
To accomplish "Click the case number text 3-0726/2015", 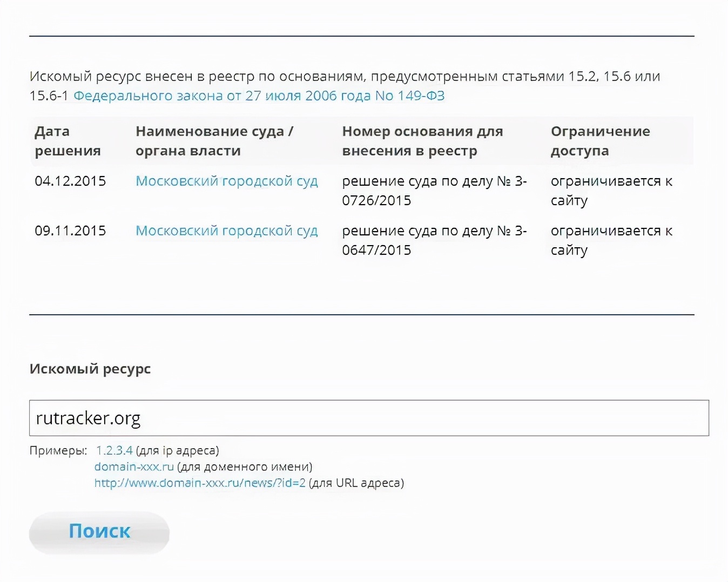I will pyautogui.click(x=434, y=191).
